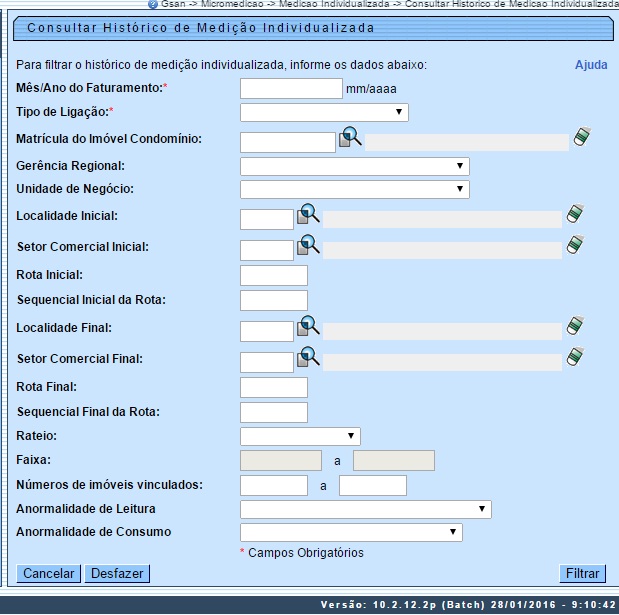This screenshot has height=615, width=619.
Task: Click search icon for Matrícula do Imóvel Condomínio
Action: click(x=349, y=139)
